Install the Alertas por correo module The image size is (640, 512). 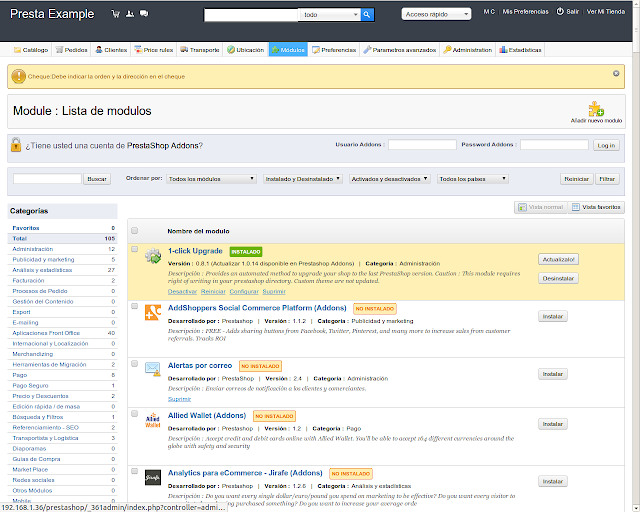click(553, 374)
